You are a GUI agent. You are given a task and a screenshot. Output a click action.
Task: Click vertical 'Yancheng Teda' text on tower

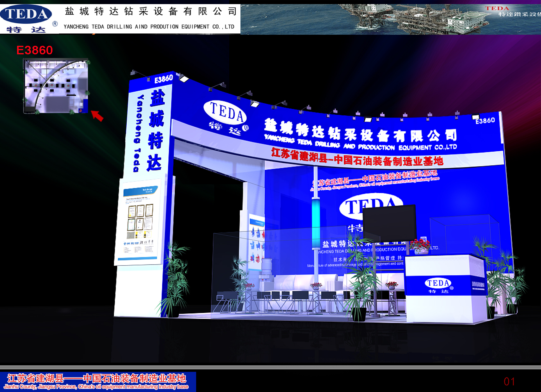pos(138,133)
